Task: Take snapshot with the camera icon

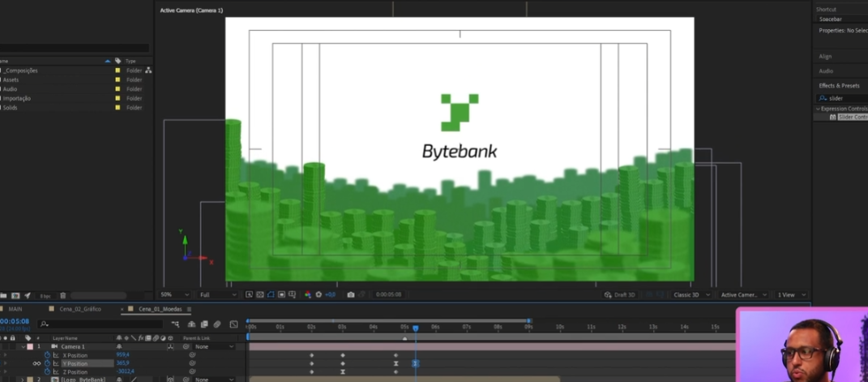Action: coord(350,294)
